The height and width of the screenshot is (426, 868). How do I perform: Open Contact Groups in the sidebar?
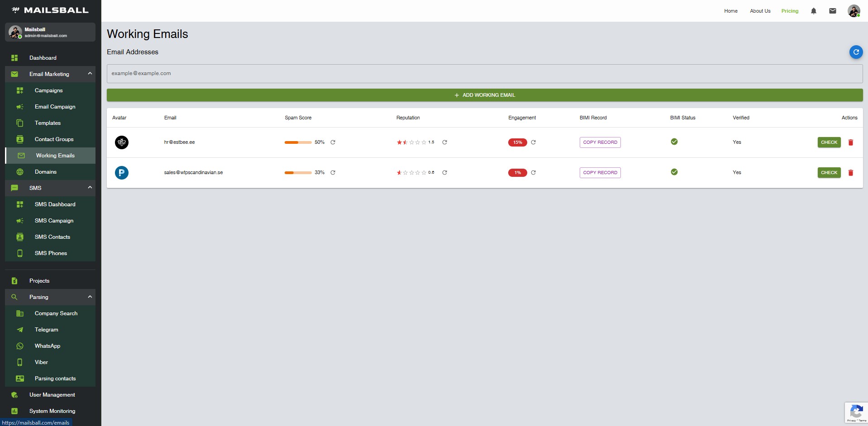54,139
